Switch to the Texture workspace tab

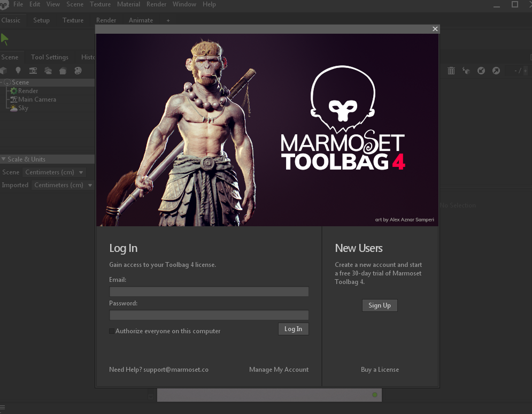point(73,20)
